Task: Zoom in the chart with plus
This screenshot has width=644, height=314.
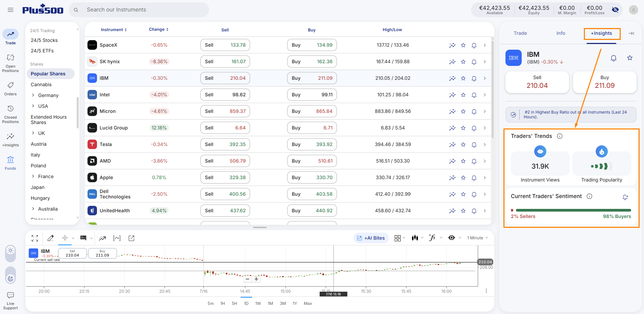Action: 256,279
